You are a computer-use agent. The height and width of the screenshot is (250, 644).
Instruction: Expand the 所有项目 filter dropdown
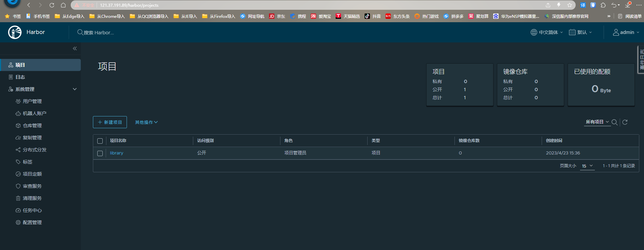597,122
